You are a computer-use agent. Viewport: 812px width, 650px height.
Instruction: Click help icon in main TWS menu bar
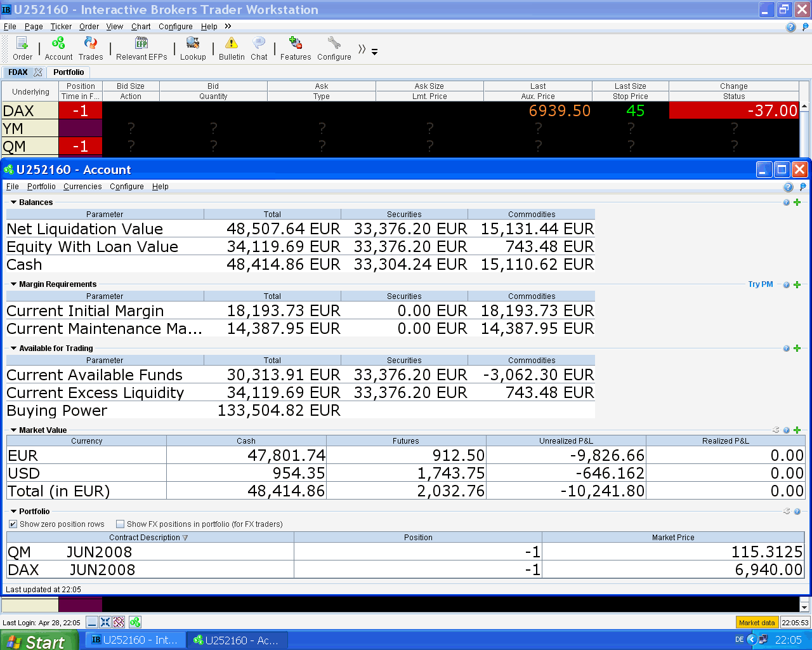pos(790,27)
